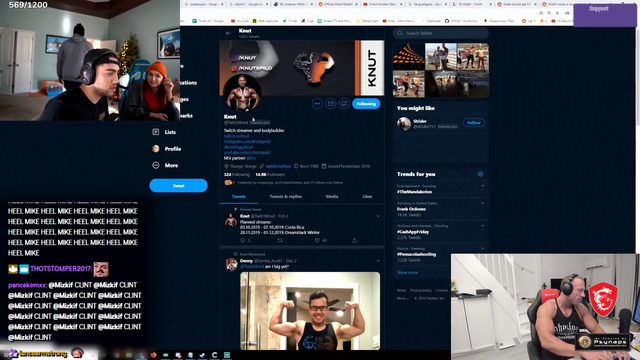This screenshot has width=640, height=360.
Task: Open Strider's avatar in You might like
Action: coord(404,123)
